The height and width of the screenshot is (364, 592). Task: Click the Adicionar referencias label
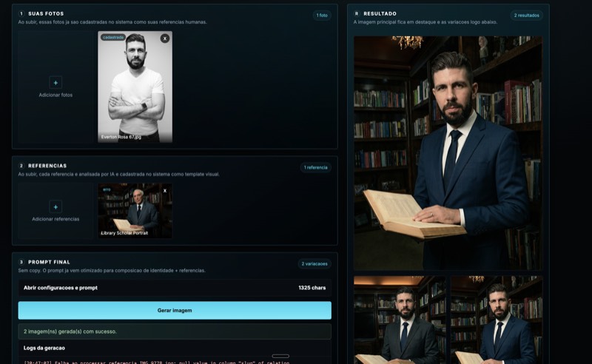[55, 219]
